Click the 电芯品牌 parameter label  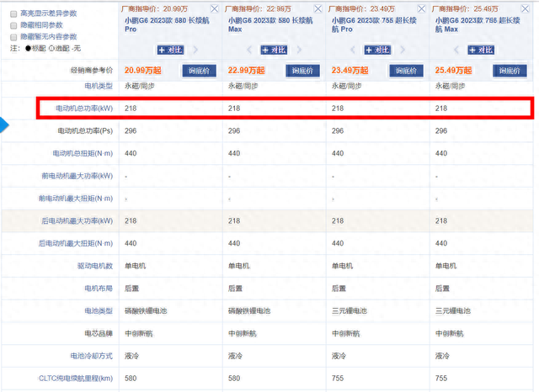99,333
